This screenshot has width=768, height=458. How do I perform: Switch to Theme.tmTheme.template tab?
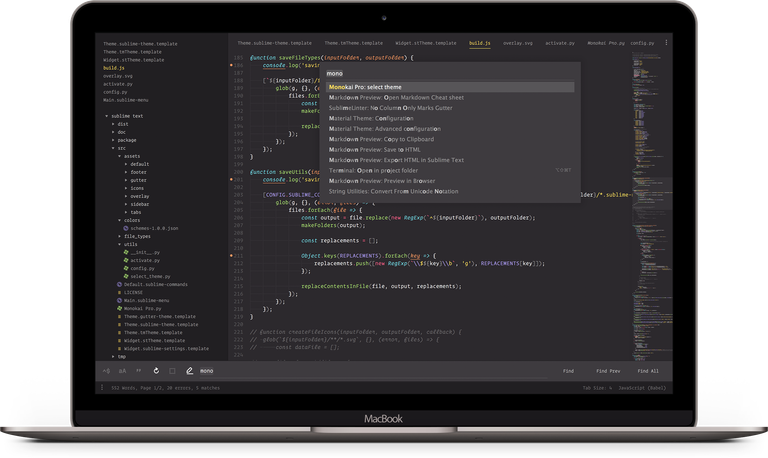pyautogui.click(x=354, y=43)
